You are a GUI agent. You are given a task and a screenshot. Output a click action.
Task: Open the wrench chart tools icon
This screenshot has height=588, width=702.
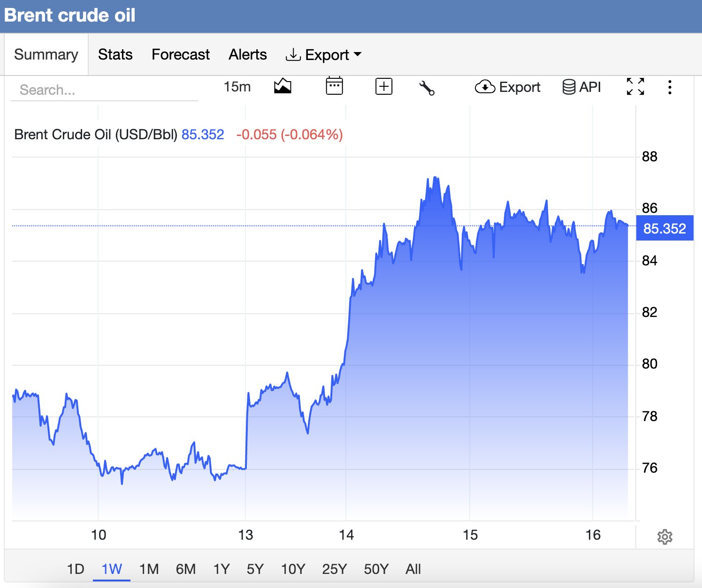[427, 88]
